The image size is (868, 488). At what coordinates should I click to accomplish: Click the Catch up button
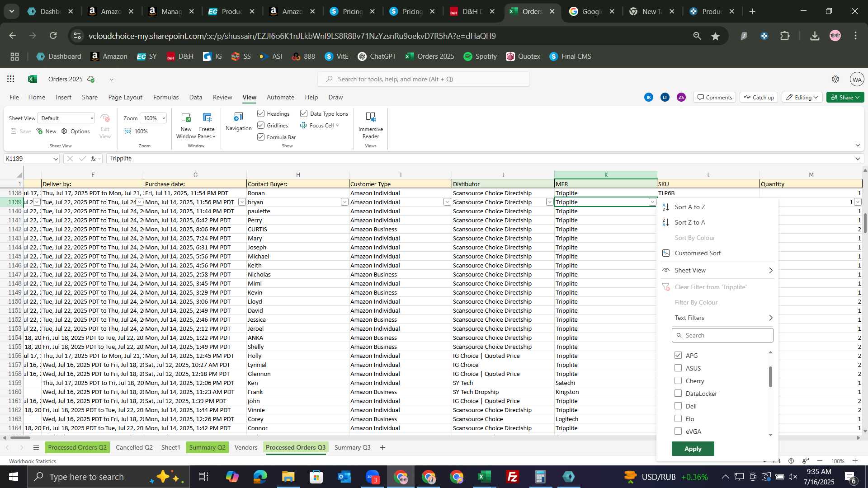coord(759,97)
